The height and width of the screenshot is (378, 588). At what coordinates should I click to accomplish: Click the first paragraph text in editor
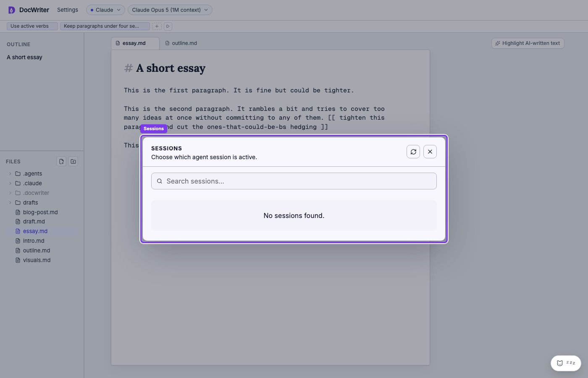[239, 90]
